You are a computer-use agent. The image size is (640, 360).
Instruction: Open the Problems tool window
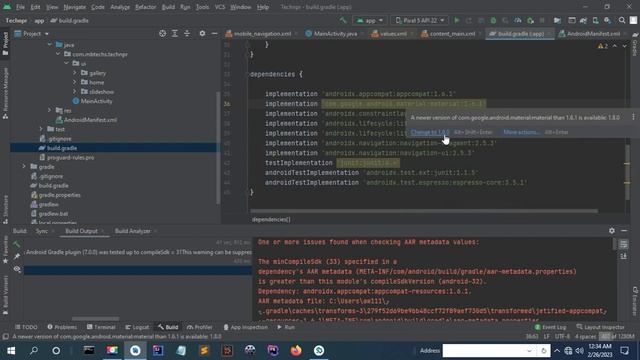62,327
